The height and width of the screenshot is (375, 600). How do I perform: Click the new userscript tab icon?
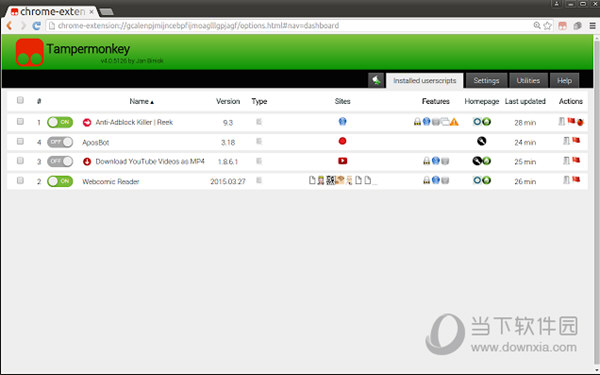pyautogui.click(x=376, y=80)
